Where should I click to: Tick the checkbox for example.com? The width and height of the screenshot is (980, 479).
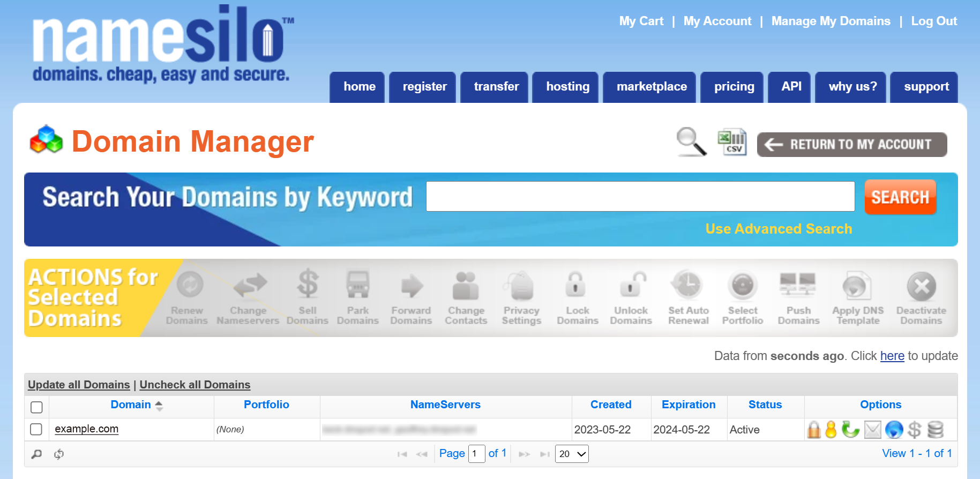[x=36, y=429]
